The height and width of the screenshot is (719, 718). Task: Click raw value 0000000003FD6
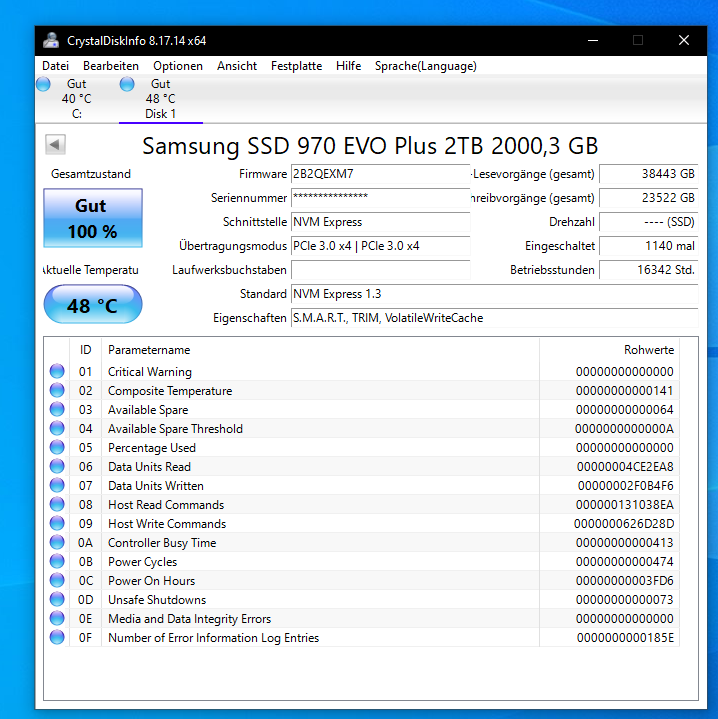625,581
